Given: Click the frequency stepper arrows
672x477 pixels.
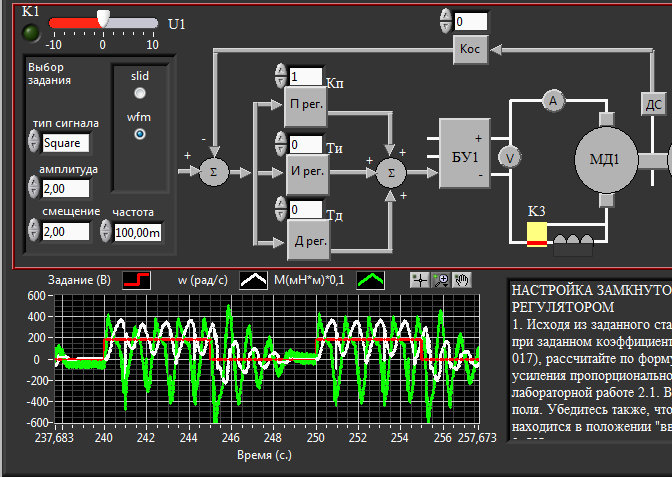Looking at the screenshot, I should (105, 231).
